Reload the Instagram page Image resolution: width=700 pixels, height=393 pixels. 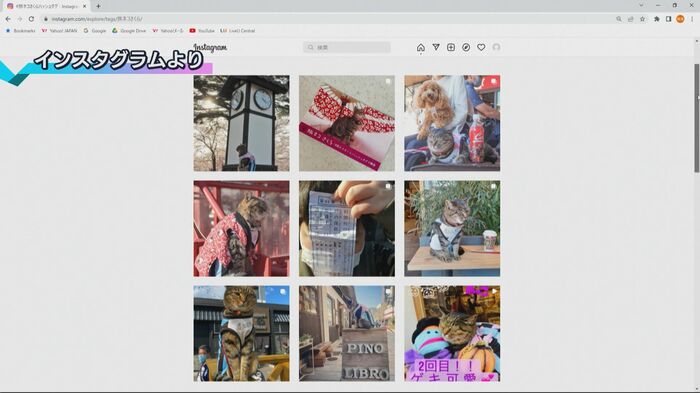[x=31, y=19]
